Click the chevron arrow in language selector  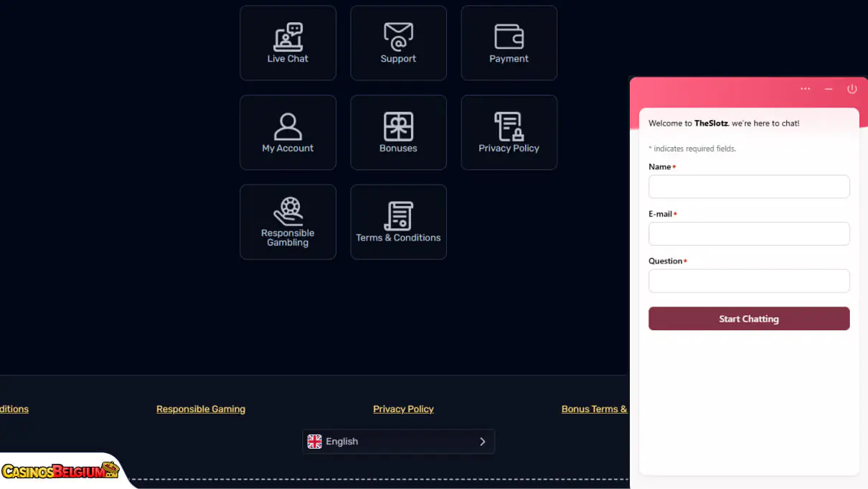482,442
